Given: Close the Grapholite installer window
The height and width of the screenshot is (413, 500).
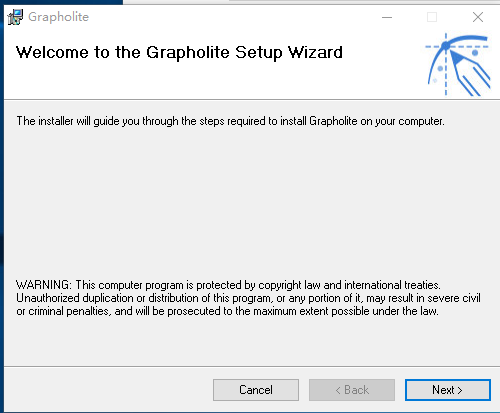Looking at the screenshot, I should (x=478, y=17).
